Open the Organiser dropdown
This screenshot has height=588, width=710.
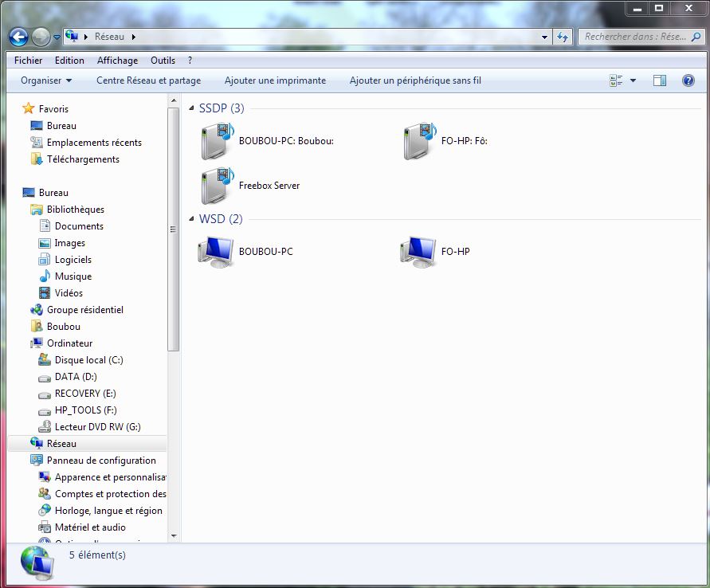(x=46, y=80)
